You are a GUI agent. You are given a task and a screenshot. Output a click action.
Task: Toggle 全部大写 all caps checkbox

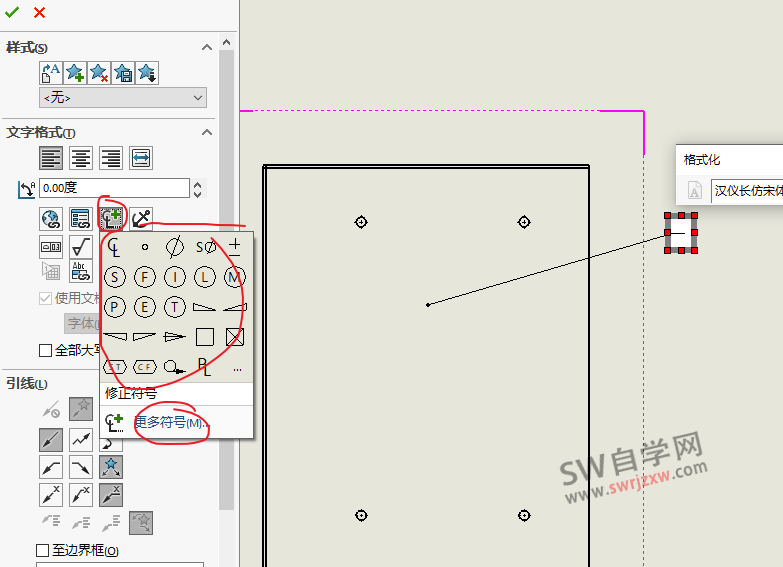(x=45, y=350)
